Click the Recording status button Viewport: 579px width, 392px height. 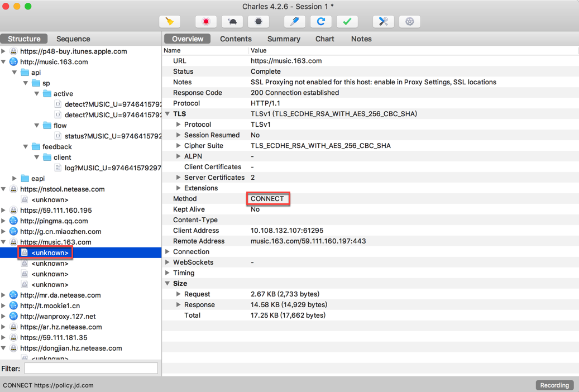click(554, 385)
